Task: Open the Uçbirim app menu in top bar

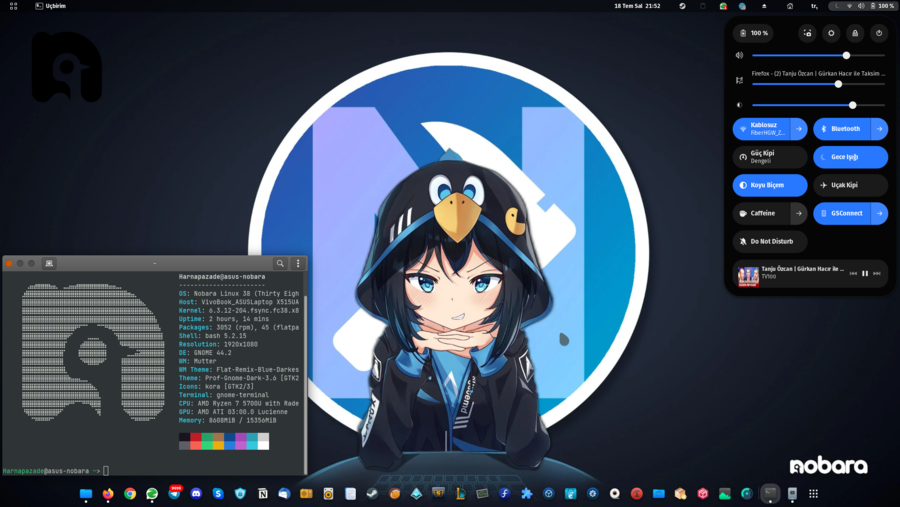Action: (x=51, y=6)
